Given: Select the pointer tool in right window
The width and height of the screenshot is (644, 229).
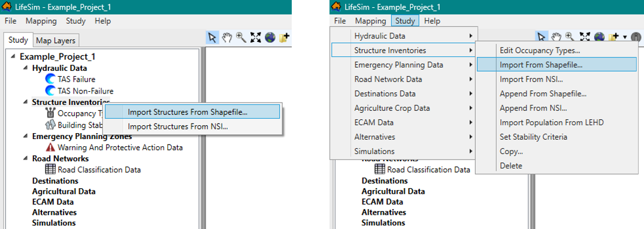Looking at the screenshot, I should point(542,37).
